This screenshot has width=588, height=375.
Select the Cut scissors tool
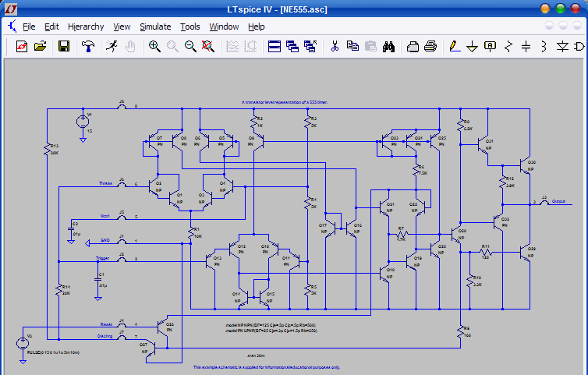click(x=335, y=47)
